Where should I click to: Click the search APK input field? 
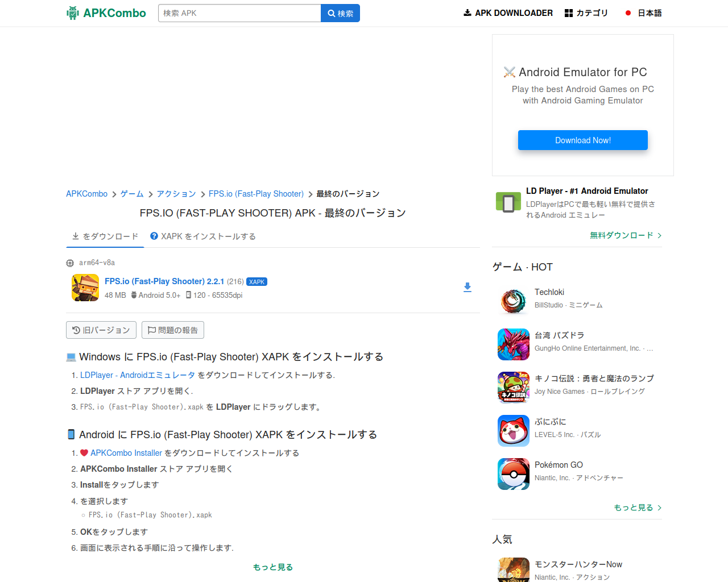point(239,13)
